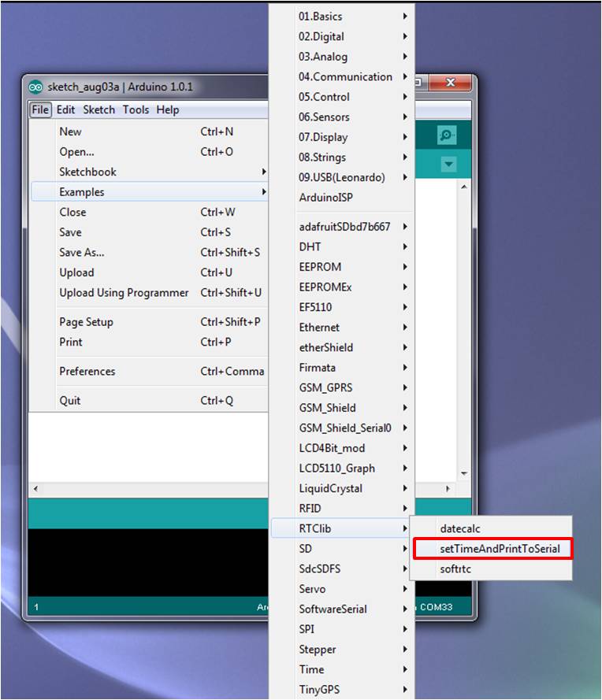The width and height of the screenshot is (602, 700).
Task: Expand 07.Display examples
Action: 342,137
